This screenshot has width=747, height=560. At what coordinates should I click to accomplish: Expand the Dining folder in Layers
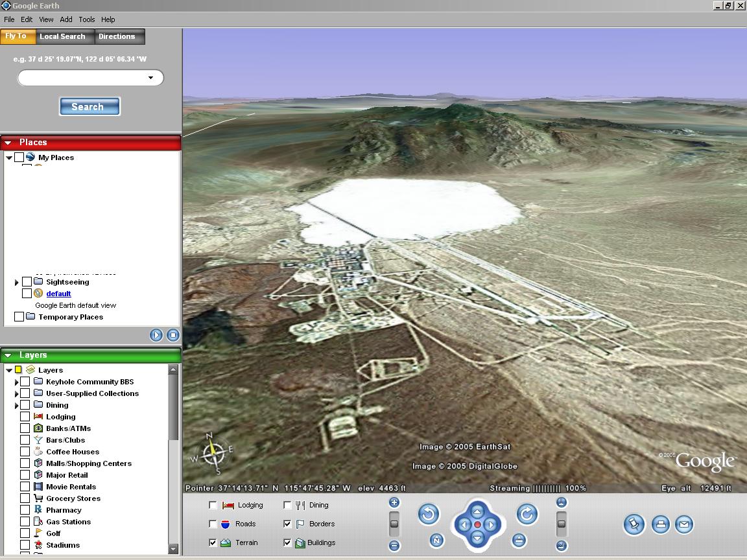[17, 405]
